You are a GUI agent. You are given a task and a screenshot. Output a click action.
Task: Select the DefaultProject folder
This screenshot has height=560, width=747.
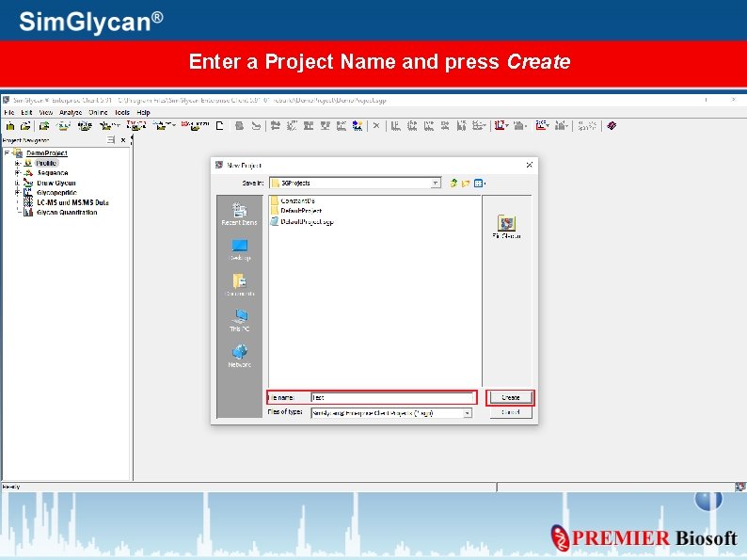tap(296, 211)
